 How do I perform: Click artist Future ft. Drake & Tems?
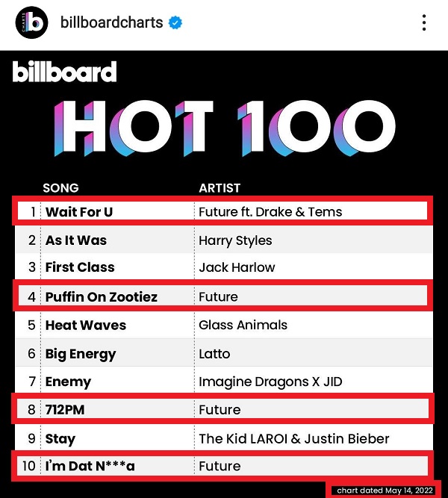tap(270, 212)
